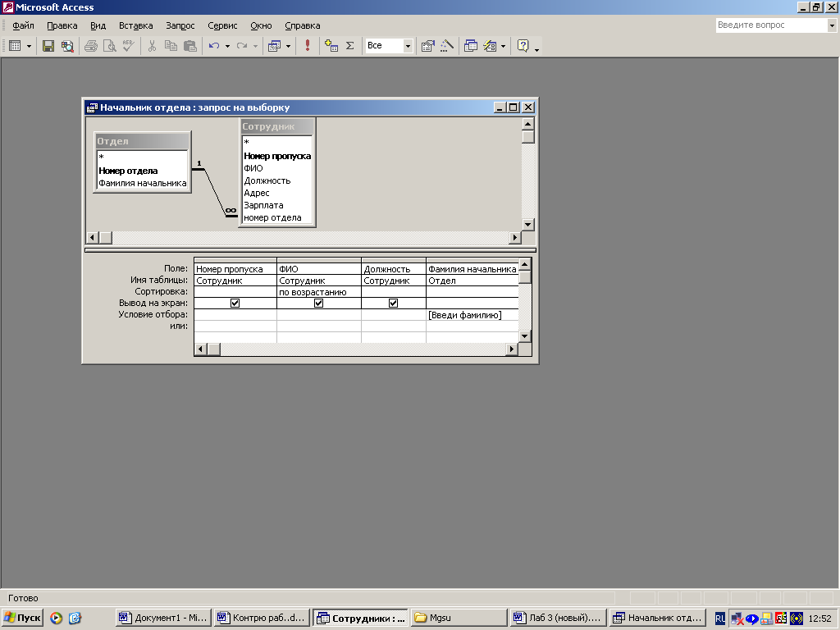Open the Top Values 'Все' combo box
The image size is (840, 630).
point(389,46)
